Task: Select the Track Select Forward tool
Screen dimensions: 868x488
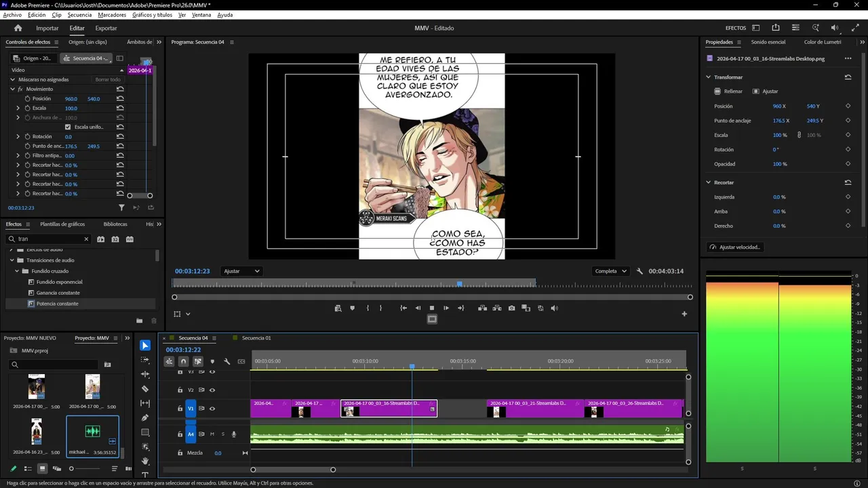Action: coord(145,360)
